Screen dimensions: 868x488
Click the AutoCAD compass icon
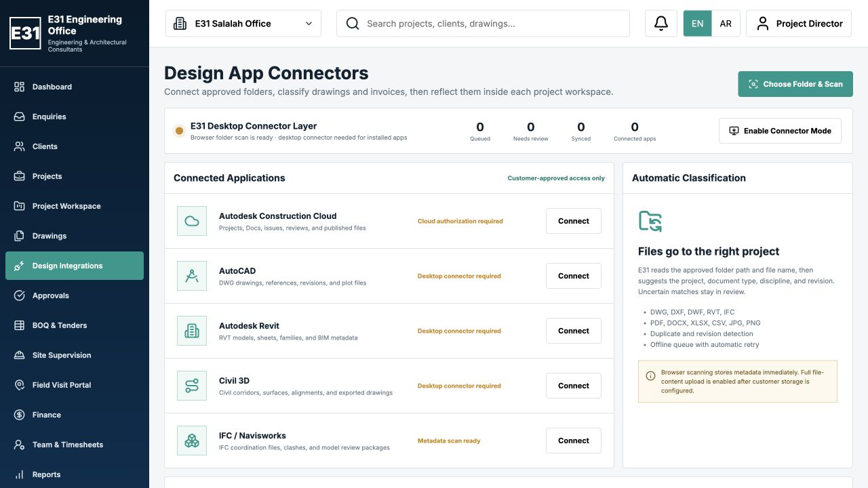(x=192, y=276)
